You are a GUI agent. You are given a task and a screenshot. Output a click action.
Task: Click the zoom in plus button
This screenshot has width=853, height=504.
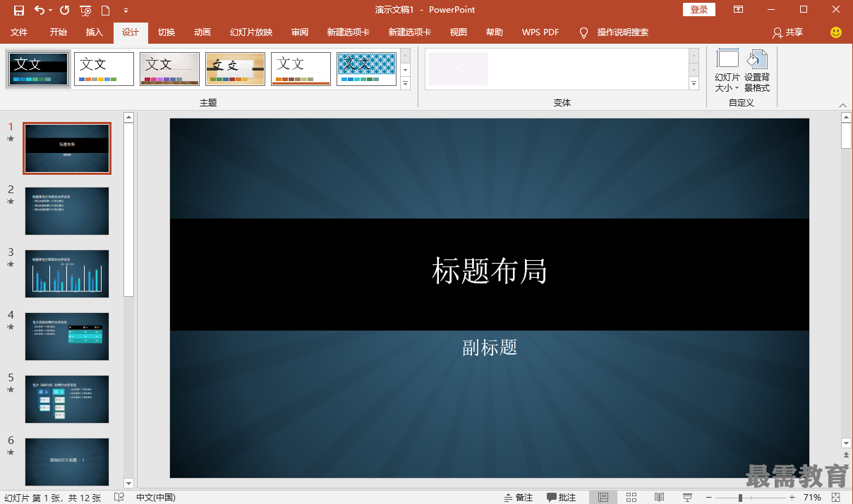792,498
